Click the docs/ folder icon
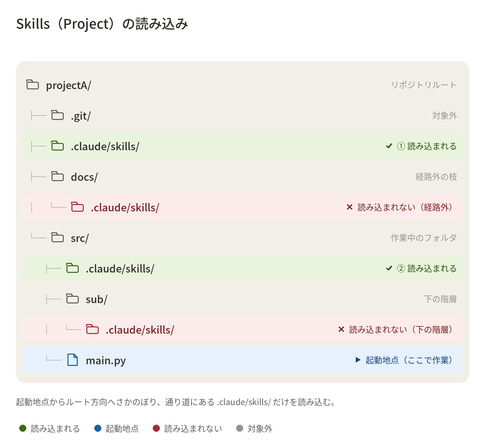 pos(57,176)
